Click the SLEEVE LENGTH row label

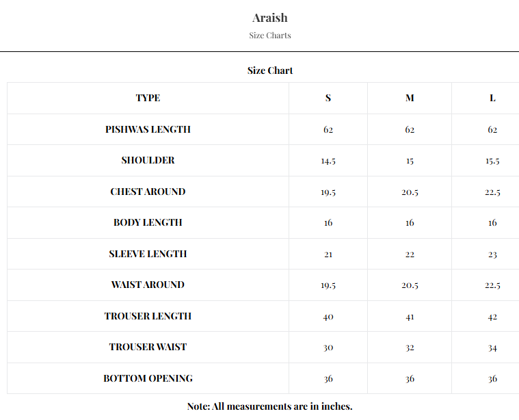148,254
